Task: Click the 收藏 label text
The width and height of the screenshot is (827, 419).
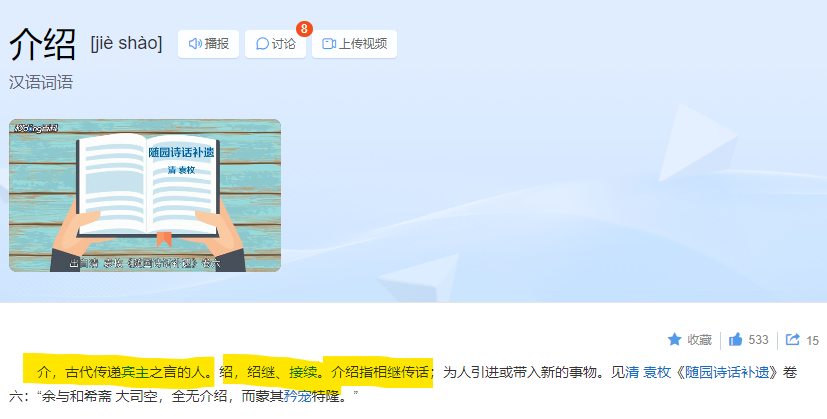Action: point(699,340)
